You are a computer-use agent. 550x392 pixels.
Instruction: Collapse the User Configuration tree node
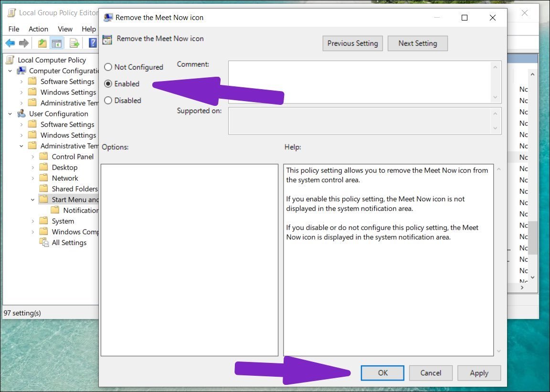[x=10, y=114]
